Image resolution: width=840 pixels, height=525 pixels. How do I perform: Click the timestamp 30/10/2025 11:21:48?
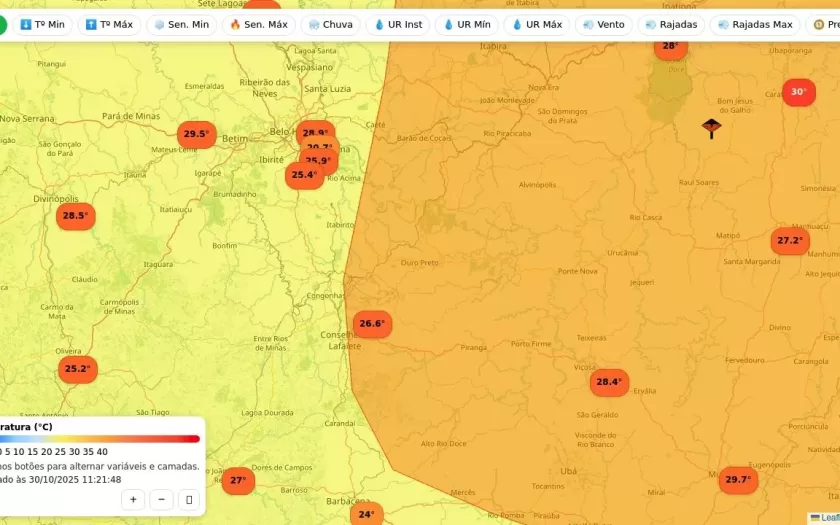pyautogui.click(x=75, y=480)
